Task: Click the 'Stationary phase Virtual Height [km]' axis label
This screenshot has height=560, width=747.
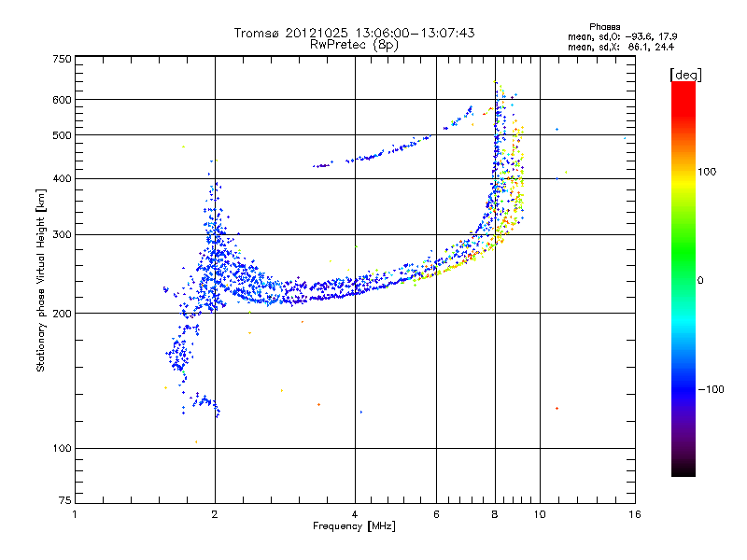Action: click(x=41, y=280)
